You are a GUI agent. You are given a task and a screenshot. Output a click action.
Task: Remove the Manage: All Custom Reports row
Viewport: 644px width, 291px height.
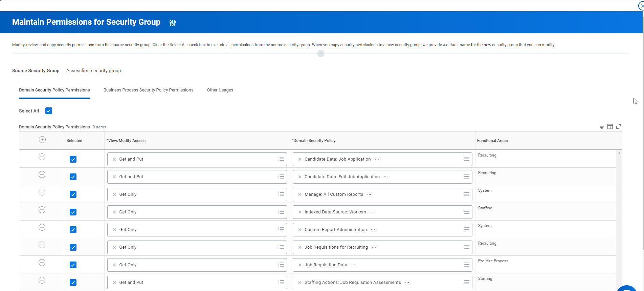click(42, 192)
